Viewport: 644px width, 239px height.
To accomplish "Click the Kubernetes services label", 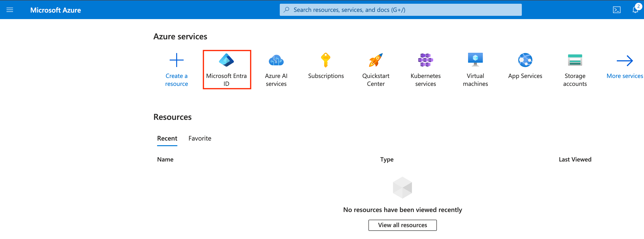I will point(425,80).
